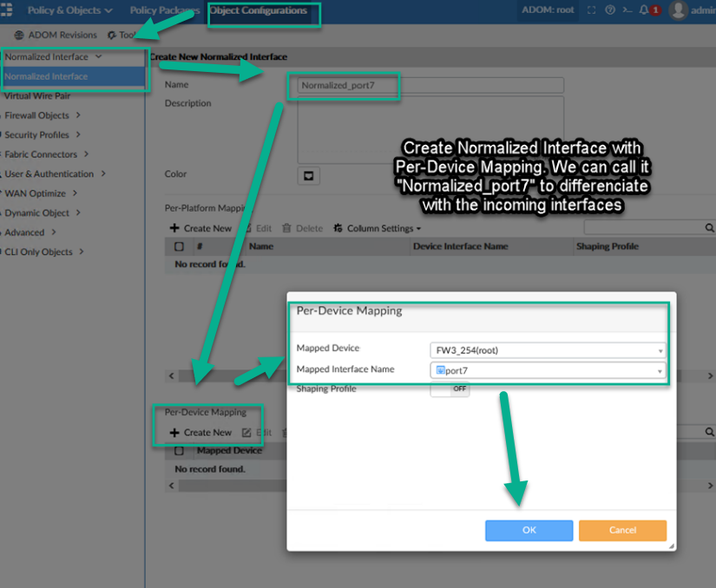Click the search magnifier in Per-Platform table
Viewport: 716px width, 588px height.
click(709, 228)
